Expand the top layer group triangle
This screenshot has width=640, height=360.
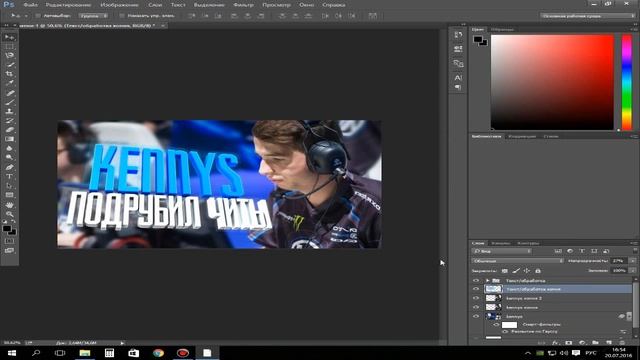coord(487,280)
